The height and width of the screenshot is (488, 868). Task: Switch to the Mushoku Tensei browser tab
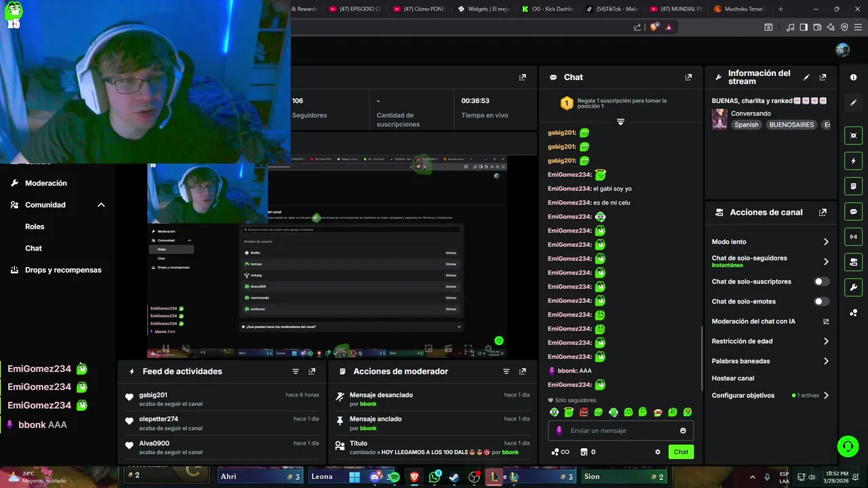(x=741, y=9)
